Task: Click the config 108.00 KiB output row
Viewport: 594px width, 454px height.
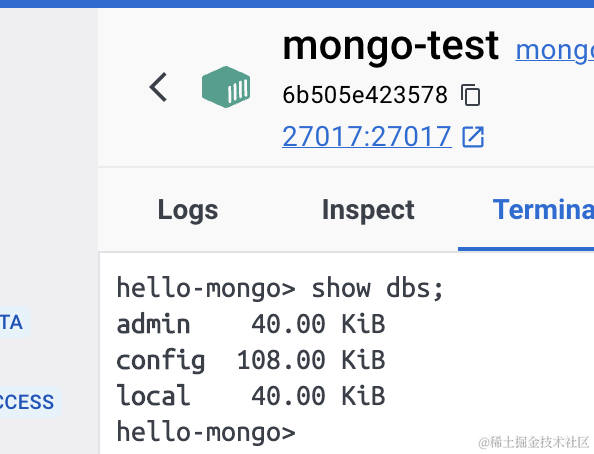Action: point(250,360)
